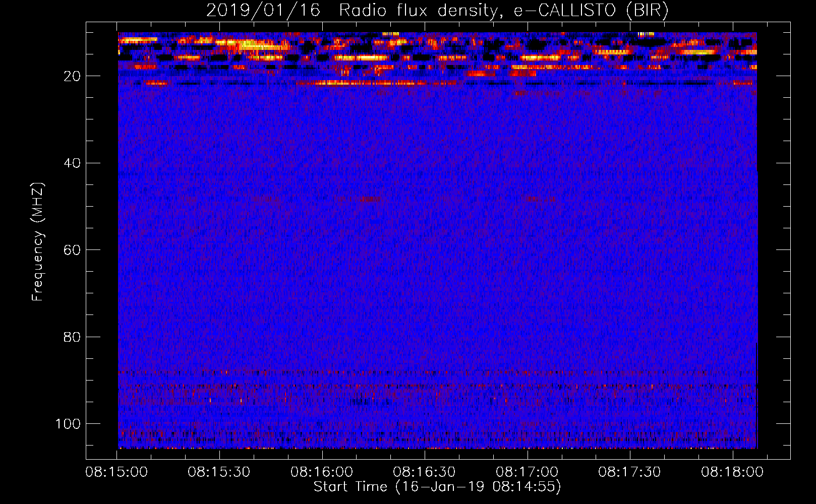Click the "Frequency (MHZ)" y-axis label
816x504 pixels.
tap(38, 241)
